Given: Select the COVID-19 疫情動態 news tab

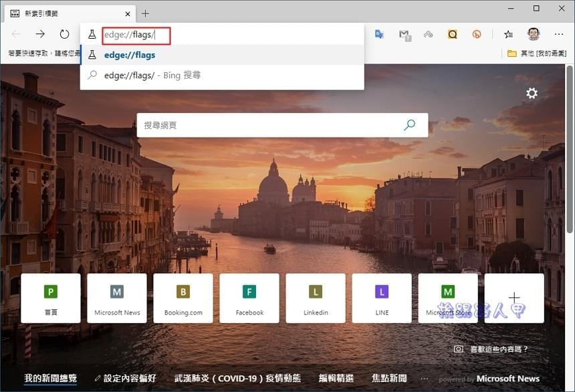Looking at the screenshot, I should tap(237, 379).
